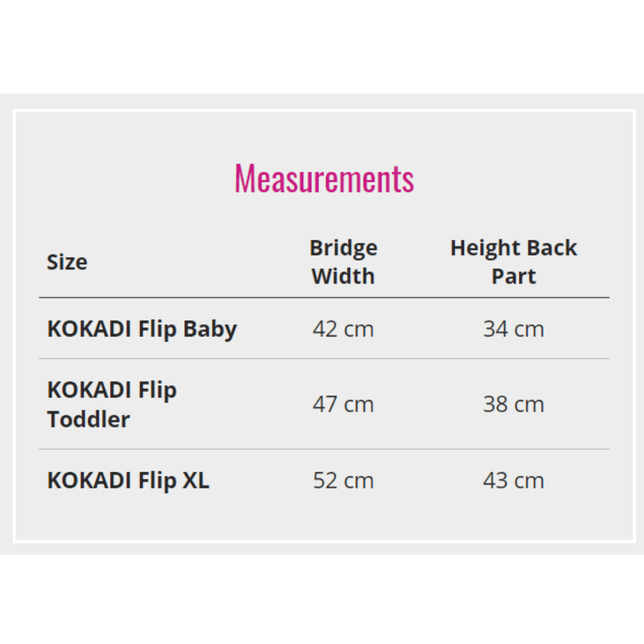Click the 52 cm bridge width value
Image resolution: width=644 pixels, height=644 pixels.
point(343,481)
